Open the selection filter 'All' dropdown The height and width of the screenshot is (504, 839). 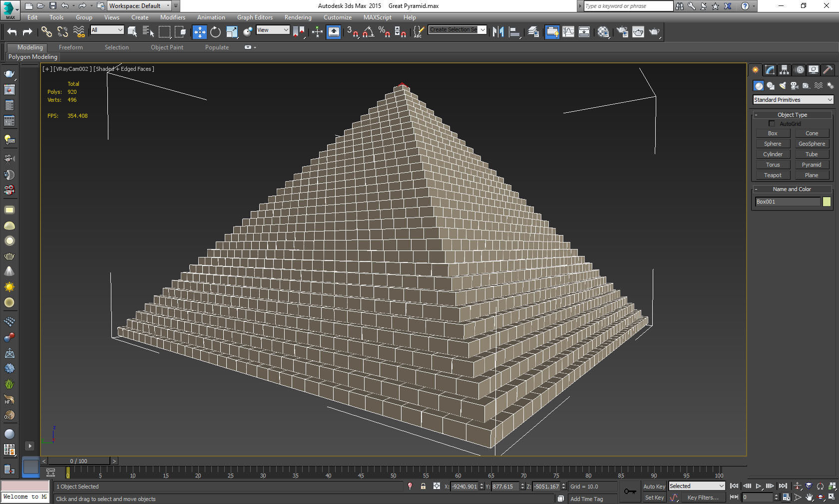pos(107,30)
